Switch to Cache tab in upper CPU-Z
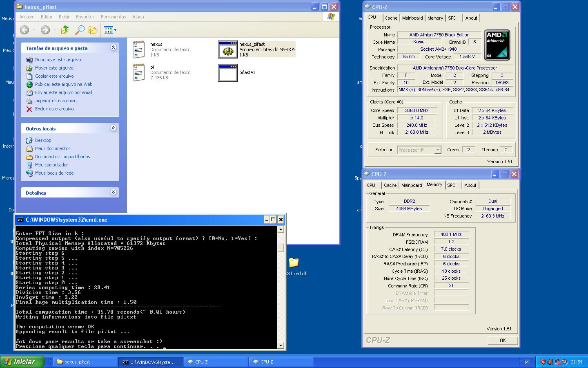This screenshot has height=368, width=588. pos(391,18)
